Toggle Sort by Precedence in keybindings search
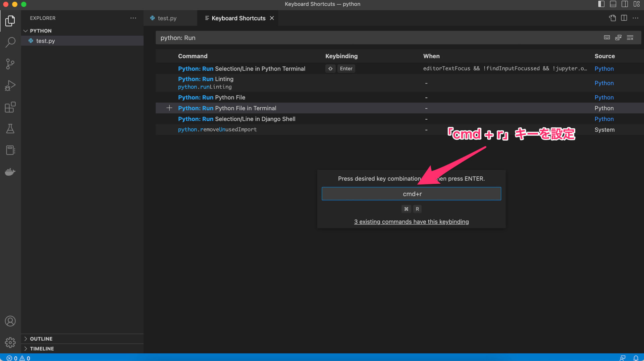This screenshot has height=361, width=644. (x=618, y=38)
